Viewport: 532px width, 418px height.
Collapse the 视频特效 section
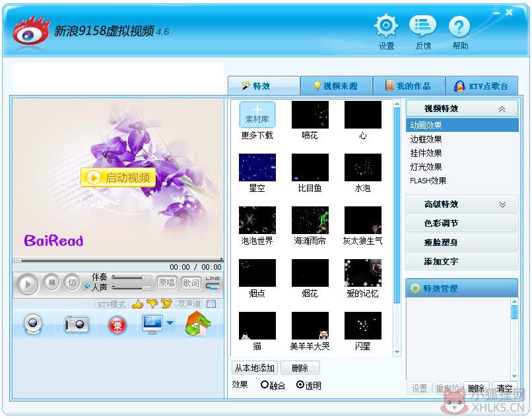click(x=462, y=109)
